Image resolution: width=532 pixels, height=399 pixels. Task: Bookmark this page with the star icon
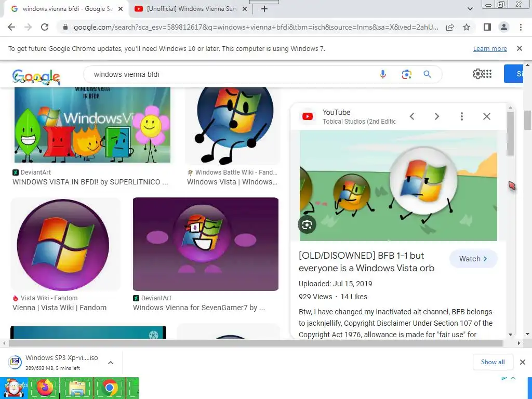pyautogui.click(x=467, y=27)
